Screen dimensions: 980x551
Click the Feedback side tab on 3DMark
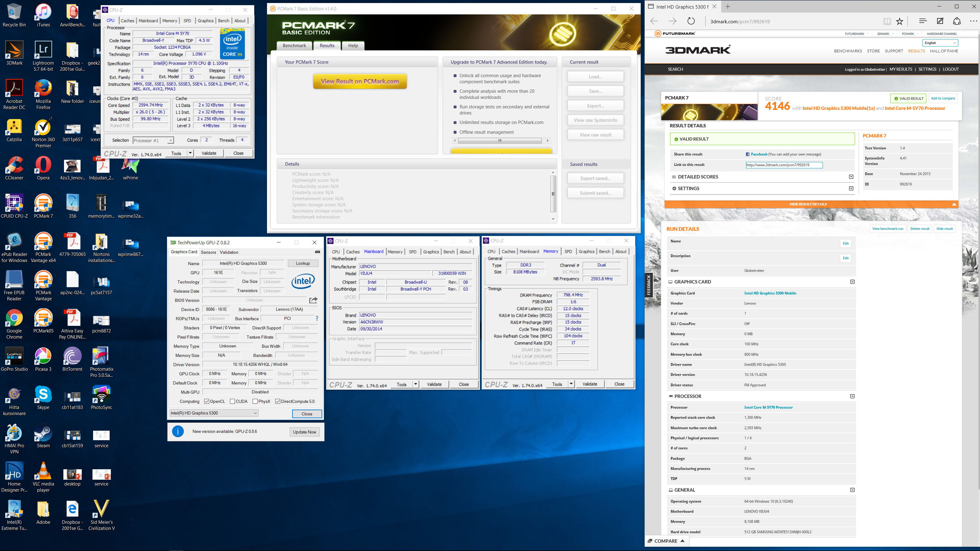tap(649, 285)
